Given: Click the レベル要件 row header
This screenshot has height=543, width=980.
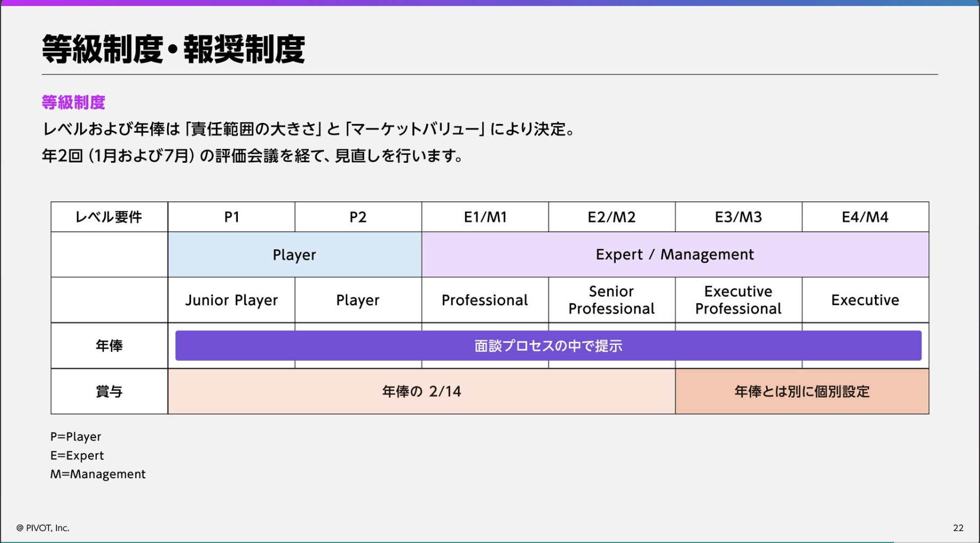Looking at the screenshot, I should (x=109, y=217).
